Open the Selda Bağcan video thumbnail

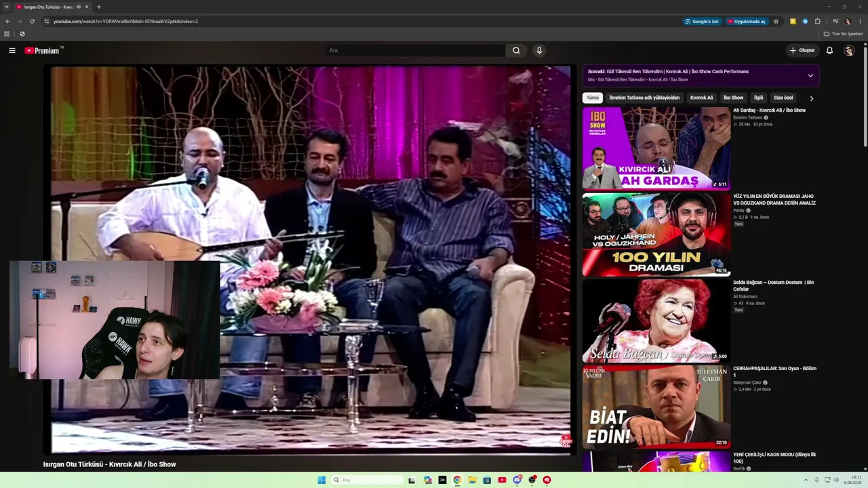[656, 320]
